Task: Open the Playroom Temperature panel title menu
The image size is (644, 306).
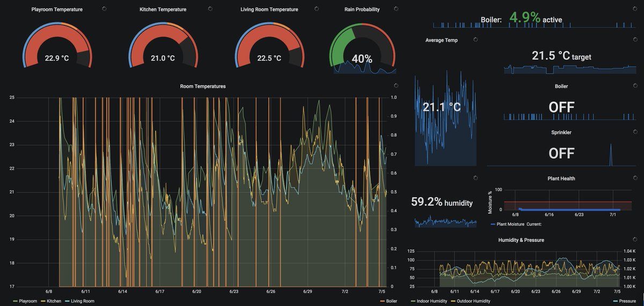Action: (57, 9)
